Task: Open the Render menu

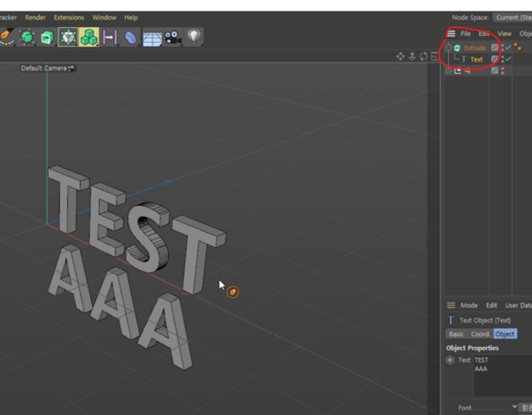Action: pos(35,18)
